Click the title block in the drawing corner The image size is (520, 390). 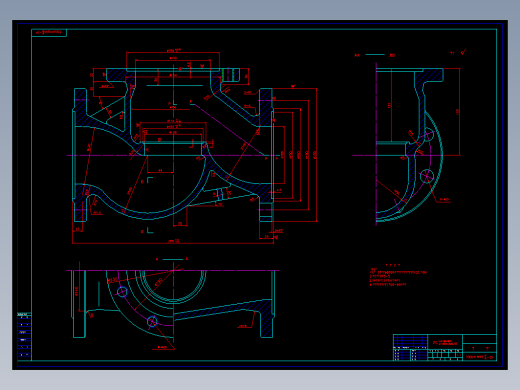tap(445, 347)
